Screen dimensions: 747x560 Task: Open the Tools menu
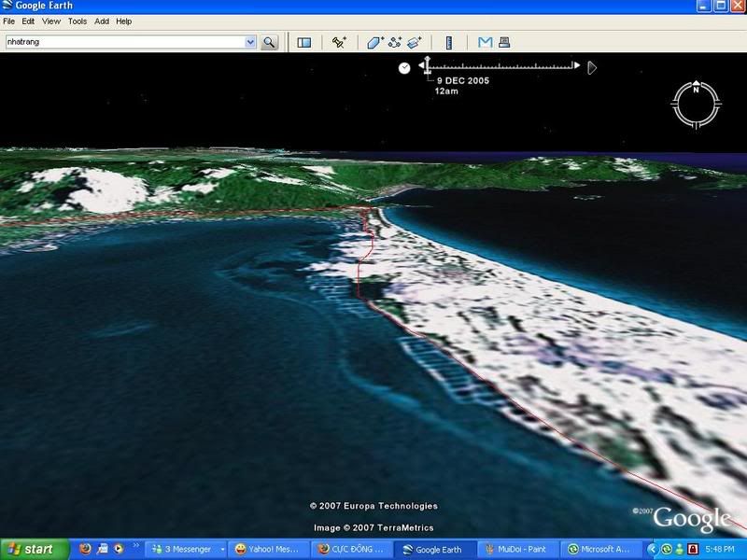point(78,21)
